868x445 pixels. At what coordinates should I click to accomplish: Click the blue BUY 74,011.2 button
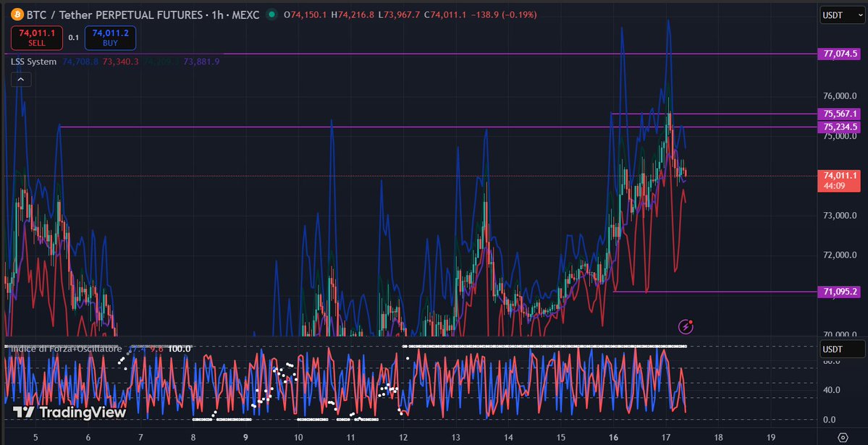point(110,38)
